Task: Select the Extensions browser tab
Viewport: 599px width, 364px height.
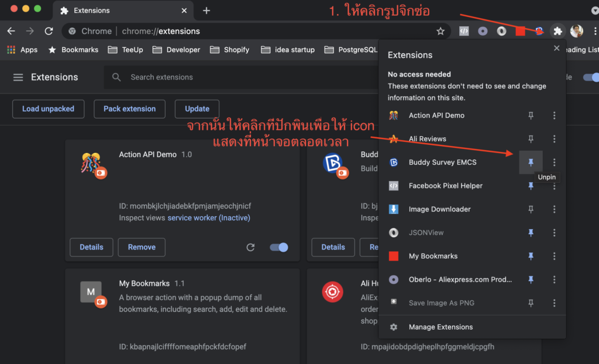Action: pyautogui.click(x=123, y=11)
